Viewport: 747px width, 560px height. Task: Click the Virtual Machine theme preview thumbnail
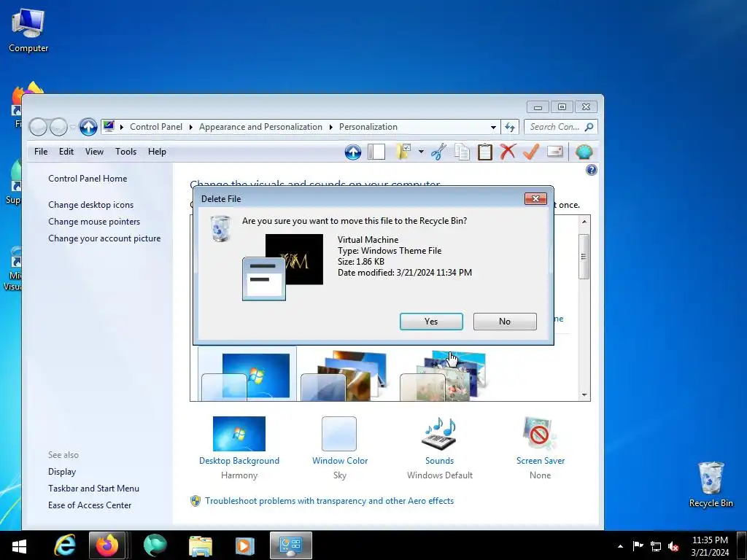(282, 267)
